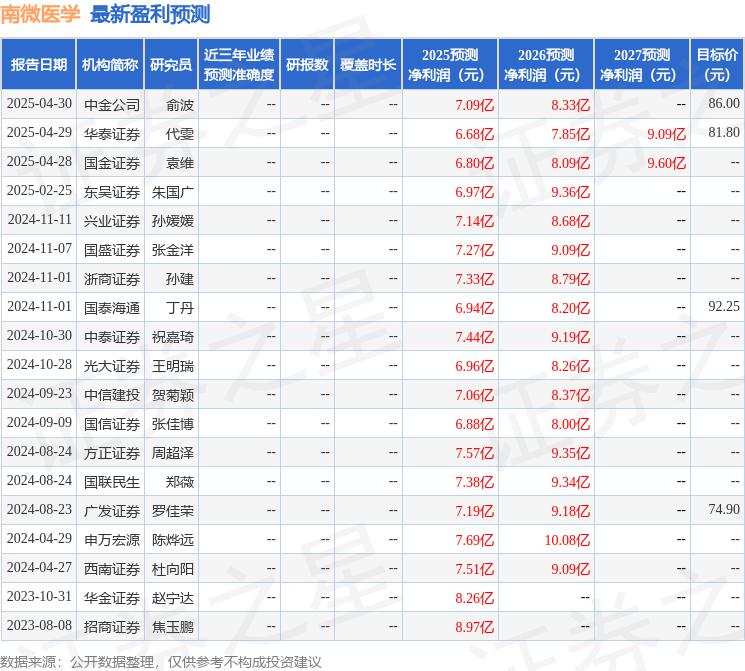
Task: Click the 国金证券 institution cell
Action: 112,163
